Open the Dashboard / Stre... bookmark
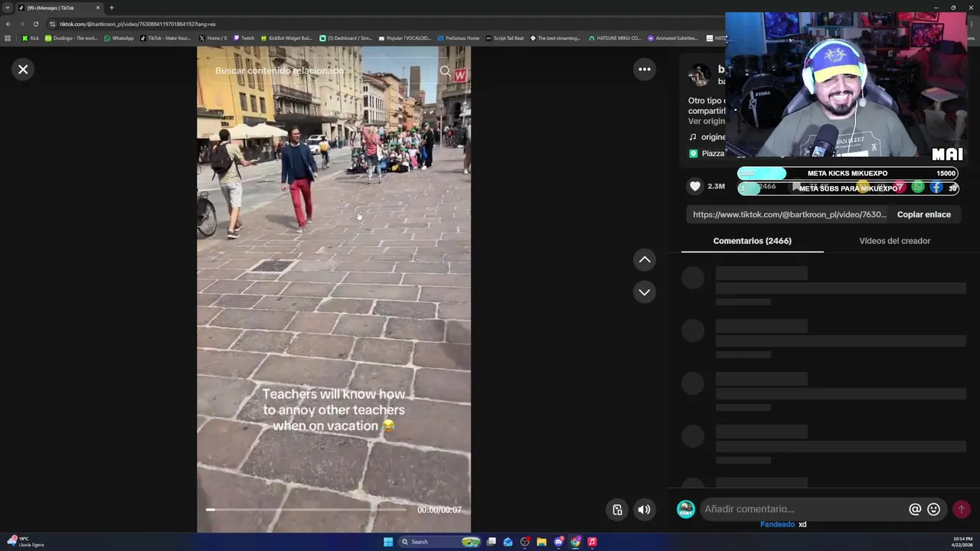Image resolution: width=980 pixels, height=551 pixels. click(x=345, y=37)
